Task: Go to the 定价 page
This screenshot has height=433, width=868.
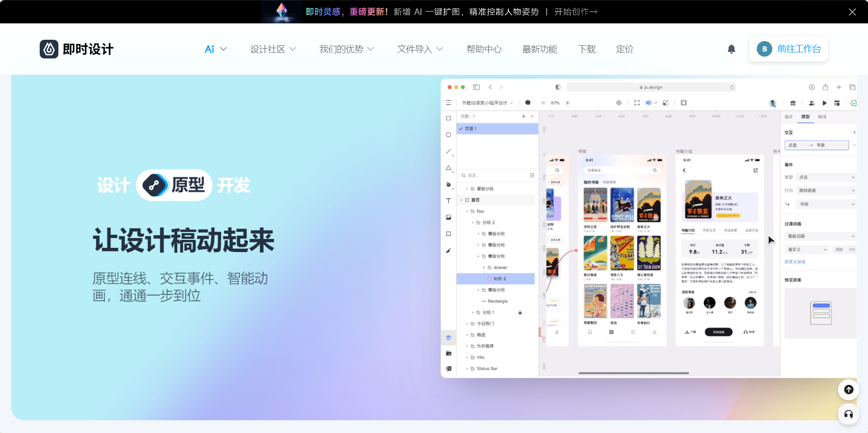Action: coord(625,49)
